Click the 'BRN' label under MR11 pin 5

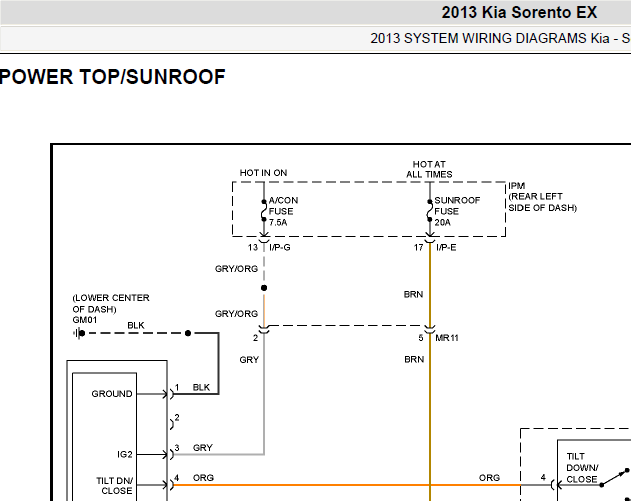coord(414,359)
